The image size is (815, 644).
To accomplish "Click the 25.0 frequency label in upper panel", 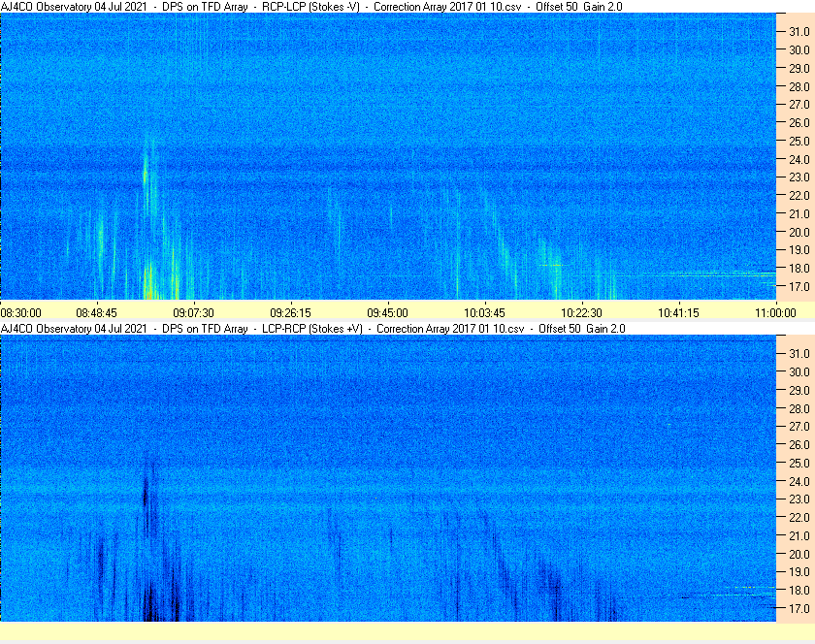I will 799,141.
